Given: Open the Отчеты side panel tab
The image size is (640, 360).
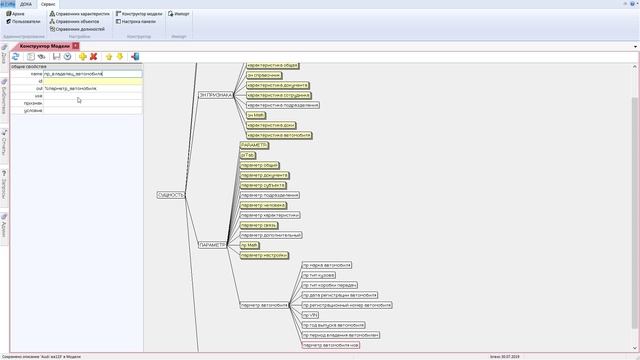Looking at the screenshot, I should pyautogui.click(x=4, y=142).
